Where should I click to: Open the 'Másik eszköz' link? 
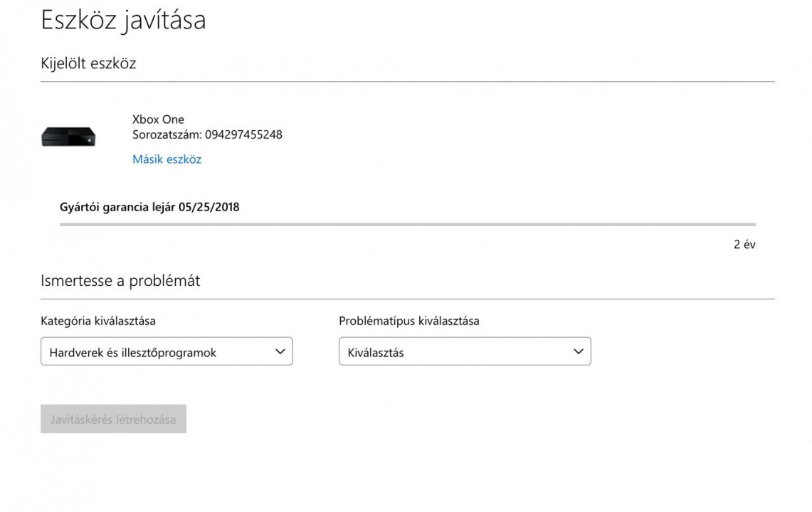[167, 159]
